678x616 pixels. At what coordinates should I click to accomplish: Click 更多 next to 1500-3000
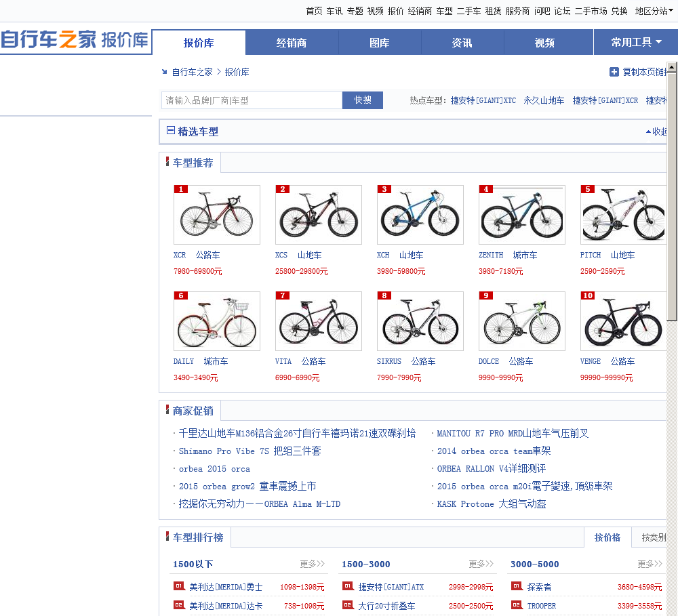pos(481,564)
